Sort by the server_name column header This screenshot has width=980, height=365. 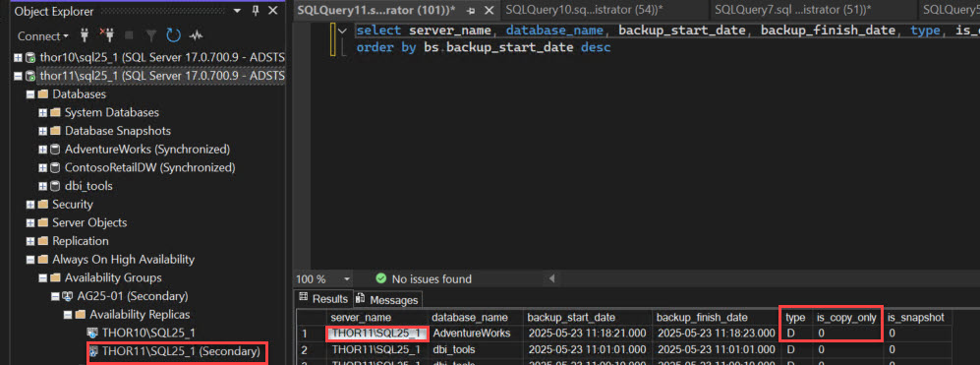point(376,318)
